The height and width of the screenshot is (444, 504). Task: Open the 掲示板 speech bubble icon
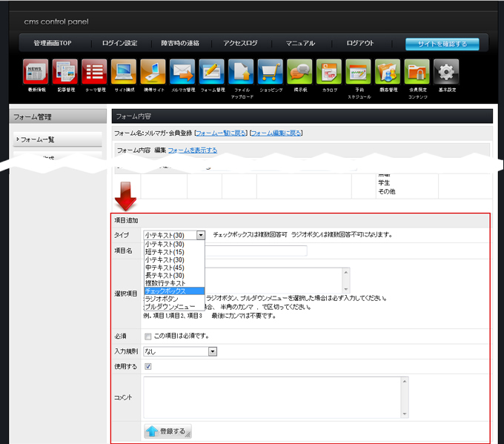coord(299,73)
